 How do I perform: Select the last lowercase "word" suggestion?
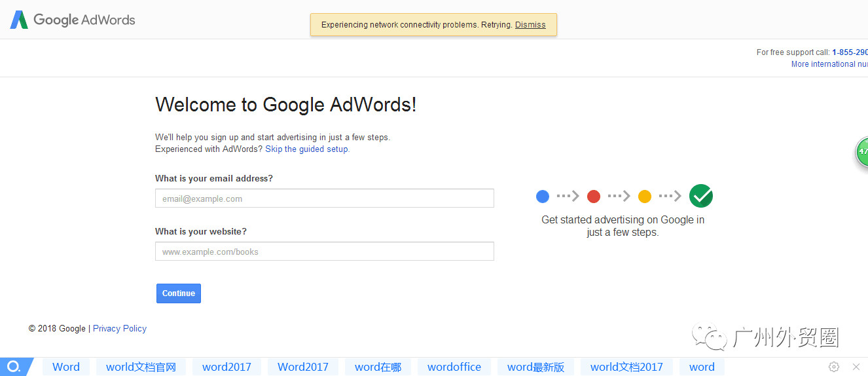click(702, 367)
